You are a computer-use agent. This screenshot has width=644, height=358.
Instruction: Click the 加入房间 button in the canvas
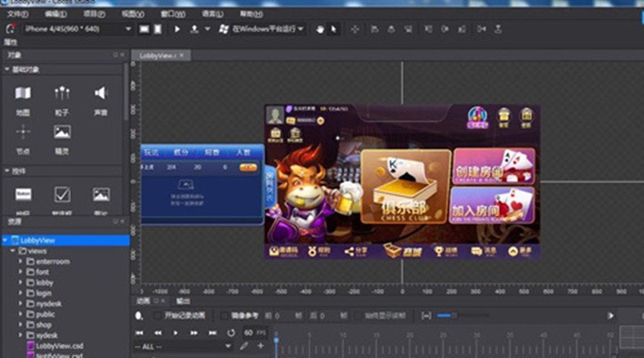(493, 205)
